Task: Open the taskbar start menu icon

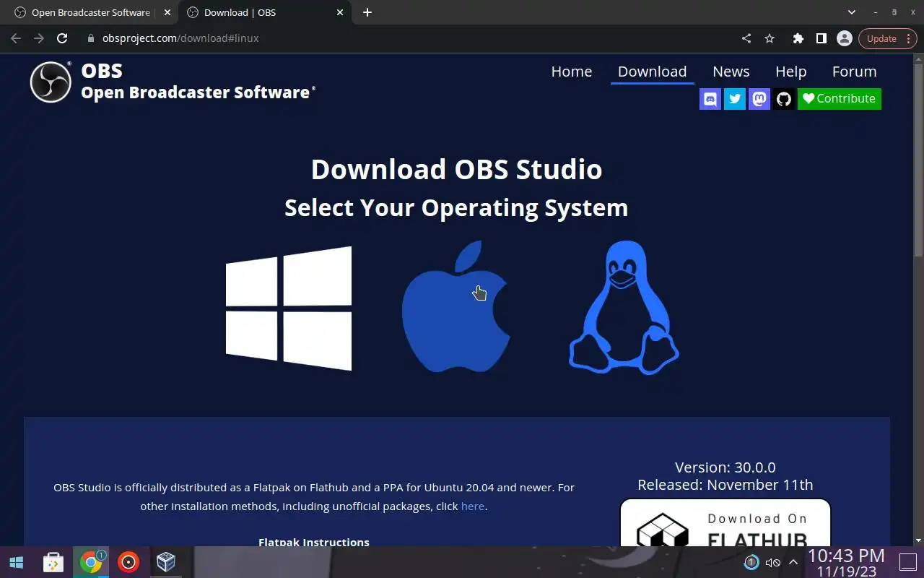Action: pyautogui.click(x=16, y=562)
